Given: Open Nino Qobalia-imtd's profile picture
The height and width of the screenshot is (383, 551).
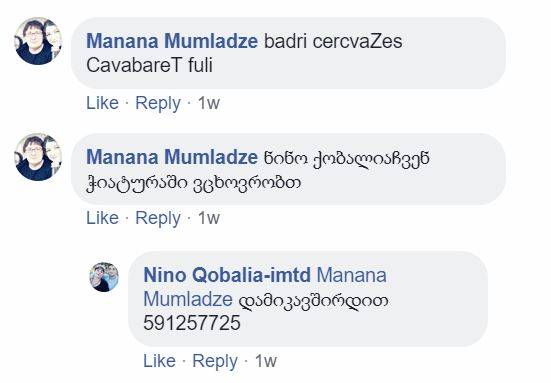Looking at the screenshot, I should pos(104,277).
